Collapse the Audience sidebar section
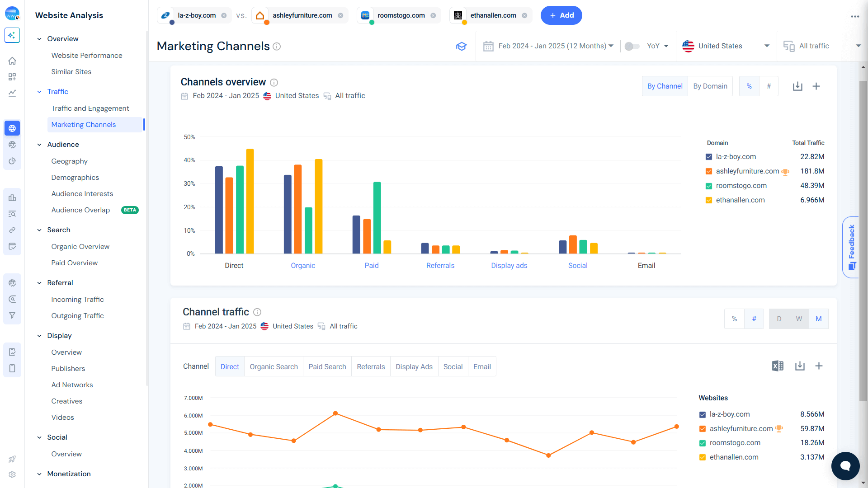This screenshot has width=868, height=488. pos(39,145)
